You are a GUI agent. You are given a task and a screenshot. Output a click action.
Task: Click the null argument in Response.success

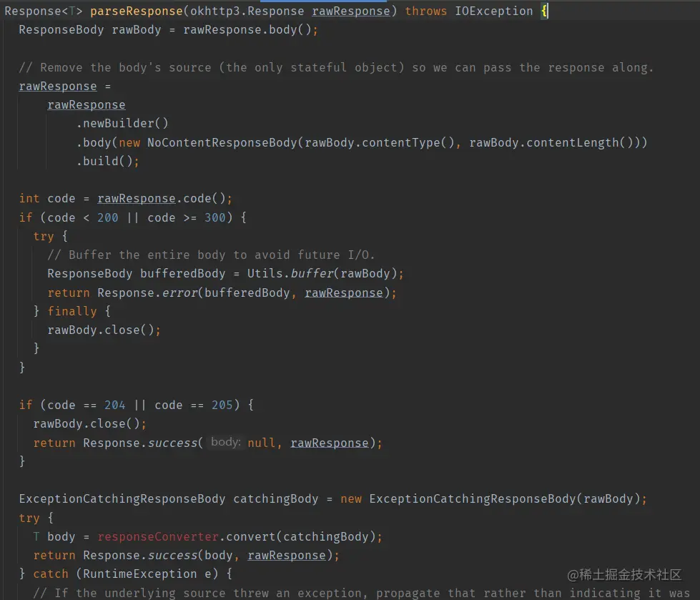point(261,443)
